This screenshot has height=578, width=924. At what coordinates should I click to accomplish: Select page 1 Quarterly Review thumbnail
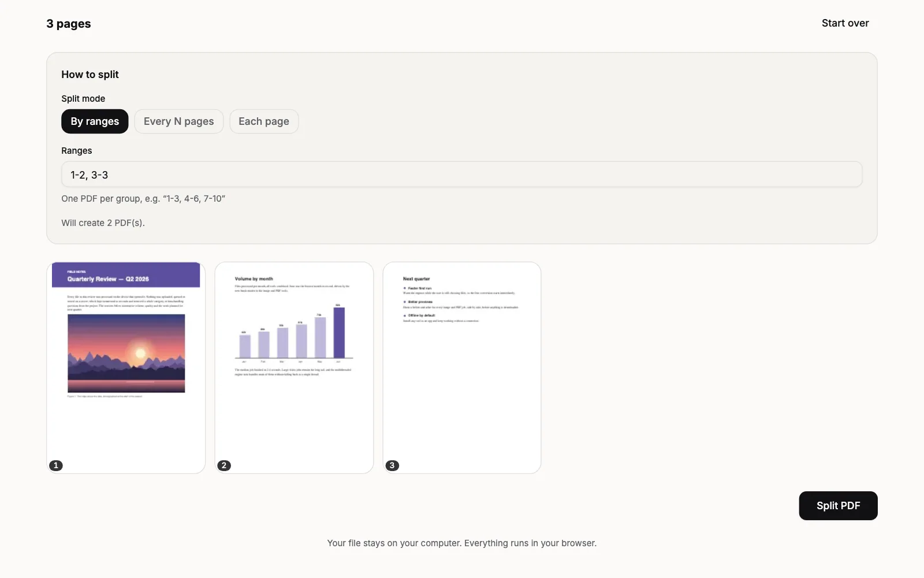coord(126,368)
